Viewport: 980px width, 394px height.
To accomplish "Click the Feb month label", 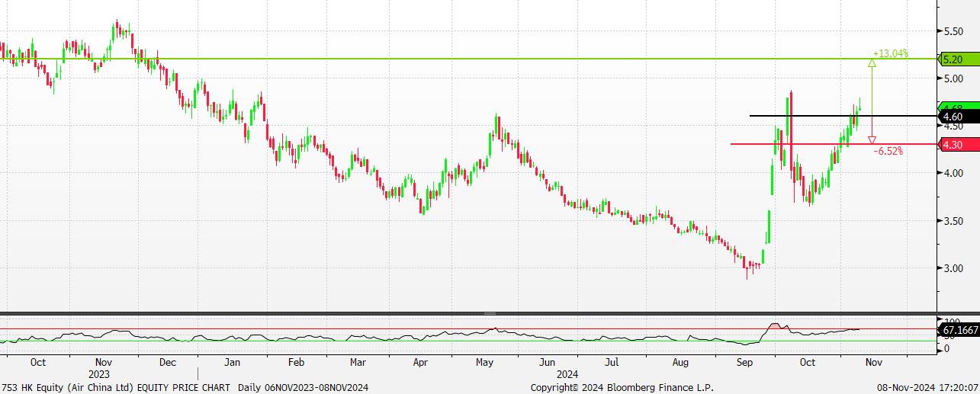I will click(296, 363).
